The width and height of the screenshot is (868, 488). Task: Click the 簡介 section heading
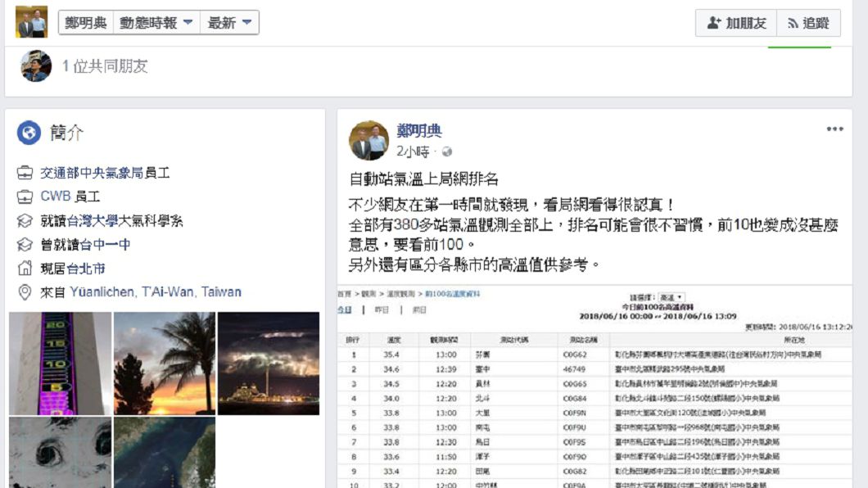coord(66,133)
